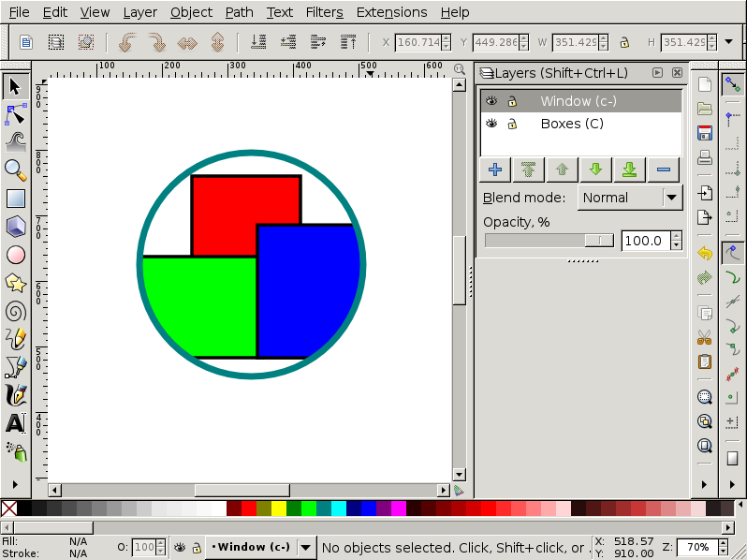Flip selection vertically

217,42
